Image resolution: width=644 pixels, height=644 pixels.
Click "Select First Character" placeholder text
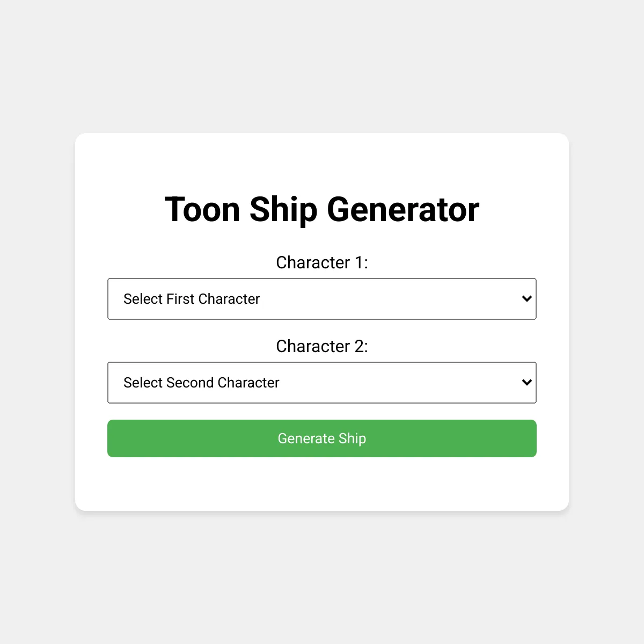pos(192,299)
